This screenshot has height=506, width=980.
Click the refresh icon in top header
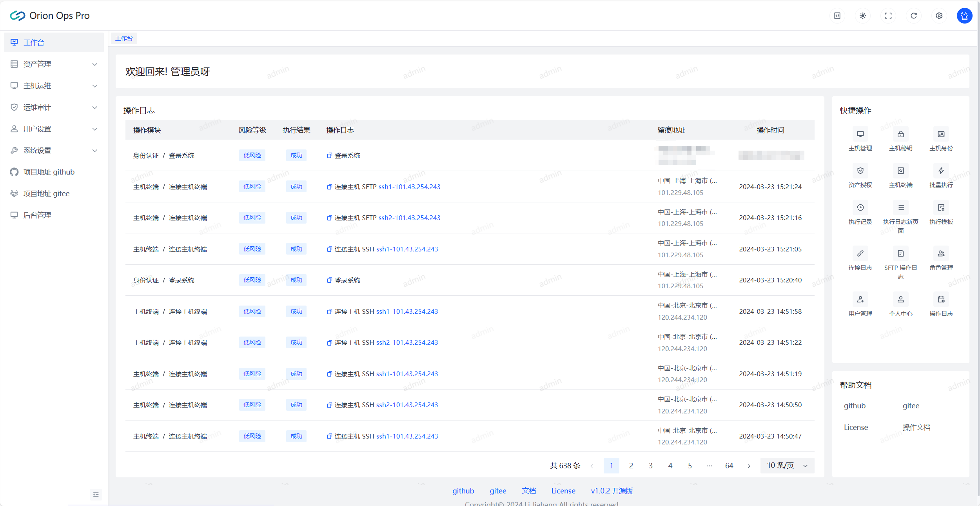tap(914, 16)
